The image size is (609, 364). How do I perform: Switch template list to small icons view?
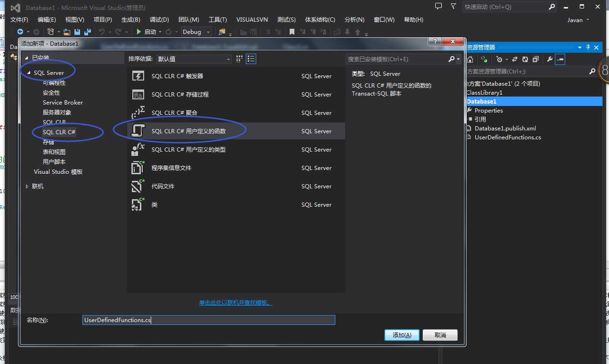[240, 59]
